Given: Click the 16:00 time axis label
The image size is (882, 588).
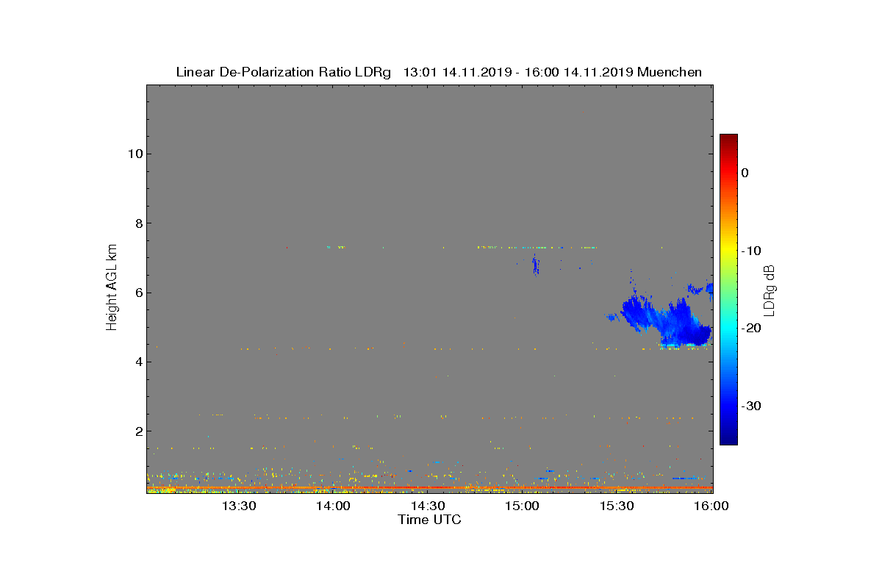Looking at the screenshot, I should 711,506.
